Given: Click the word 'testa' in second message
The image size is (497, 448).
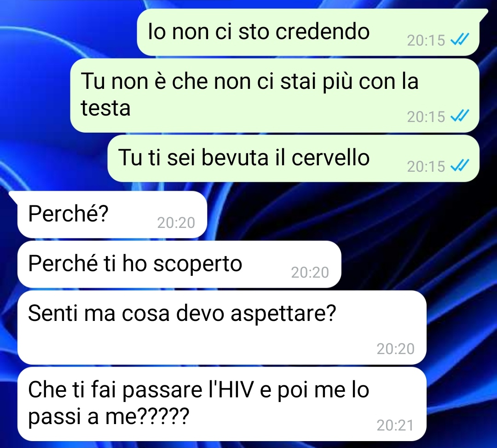Looking at the screenshot, I should pos(105,109).
